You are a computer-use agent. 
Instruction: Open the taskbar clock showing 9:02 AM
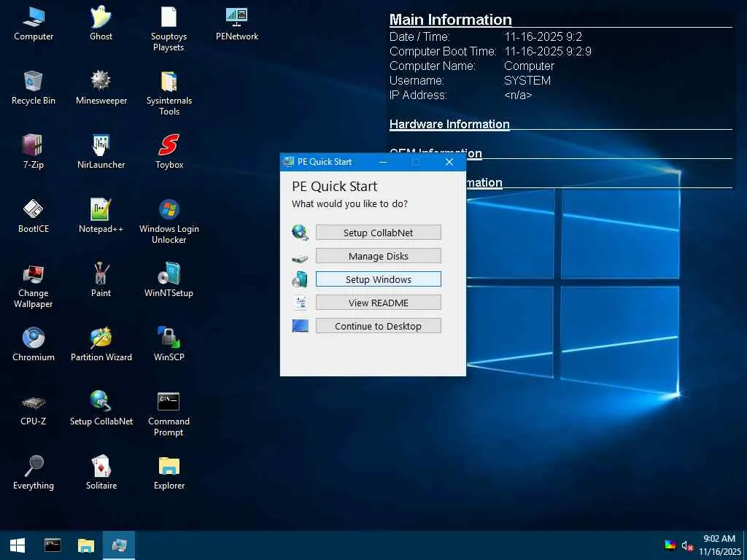[x=720, y=545]
